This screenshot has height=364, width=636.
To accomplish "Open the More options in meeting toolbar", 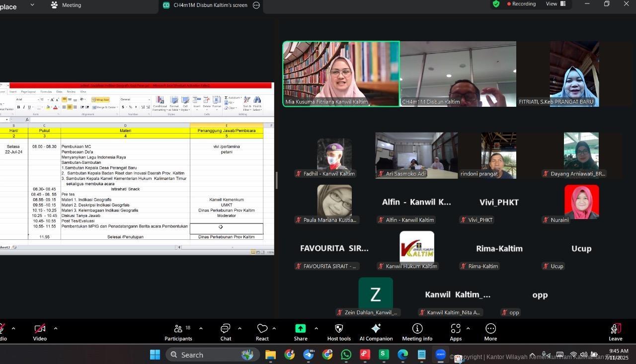I will pyautogui.click(x=490, y=332).
